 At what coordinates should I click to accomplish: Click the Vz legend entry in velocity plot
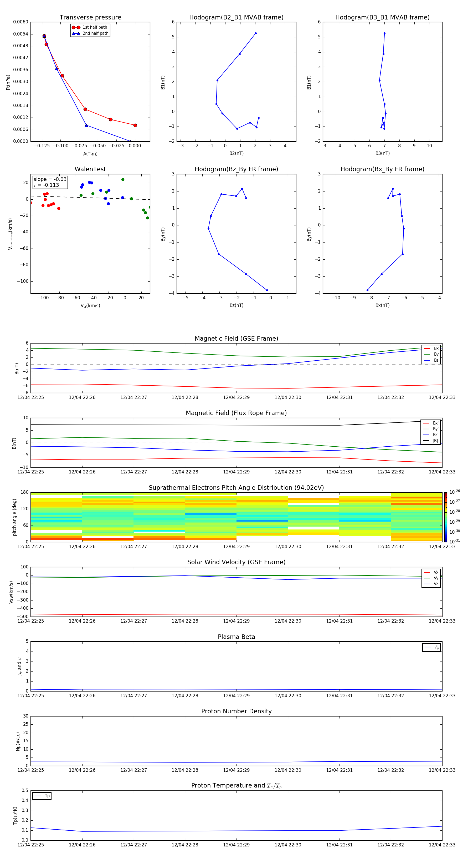pos(431,584)
